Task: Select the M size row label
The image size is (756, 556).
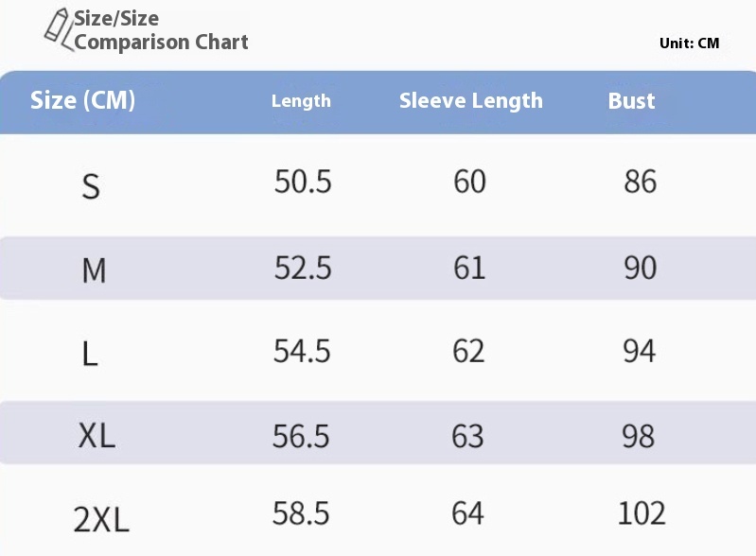Action: point(94,270)
